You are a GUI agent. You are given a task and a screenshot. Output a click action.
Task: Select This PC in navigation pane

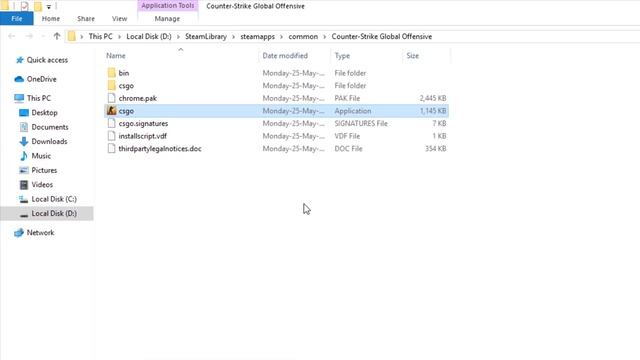(x=39, y=98)
